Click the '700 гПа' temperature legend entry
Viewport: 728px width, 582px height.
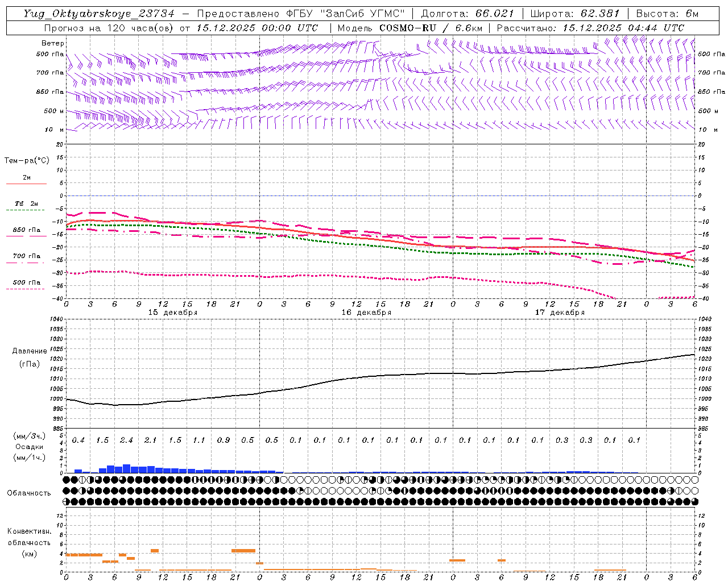[26, 256]
